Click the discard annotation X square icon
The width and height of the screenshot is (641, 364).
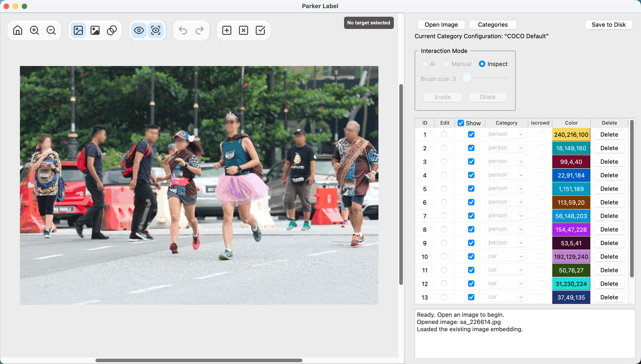(244, 30)
